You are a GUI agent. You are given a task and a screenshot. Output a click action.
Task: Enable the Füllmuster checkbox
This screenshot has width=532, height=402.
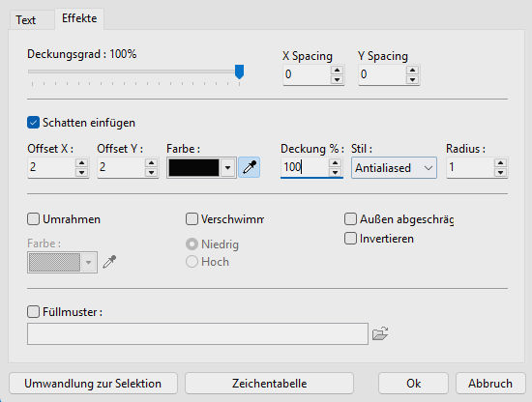pyautogui.click(x=33, y=311)
